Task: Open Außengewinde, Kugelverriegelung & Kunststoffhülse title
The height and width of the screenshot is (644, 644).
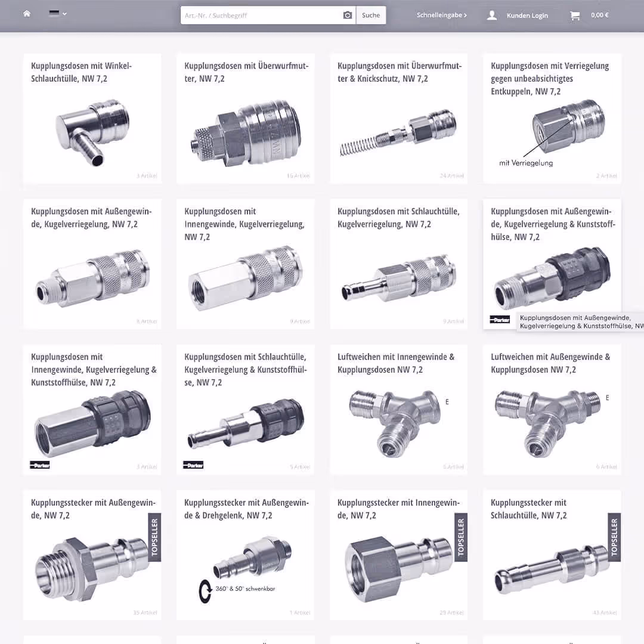Action: [553, 224]
